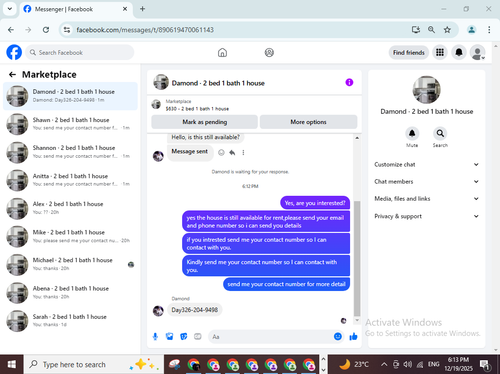Focus the Aa message input field
The height and width of the screenshot is (374, 500).
coord(270,337)
